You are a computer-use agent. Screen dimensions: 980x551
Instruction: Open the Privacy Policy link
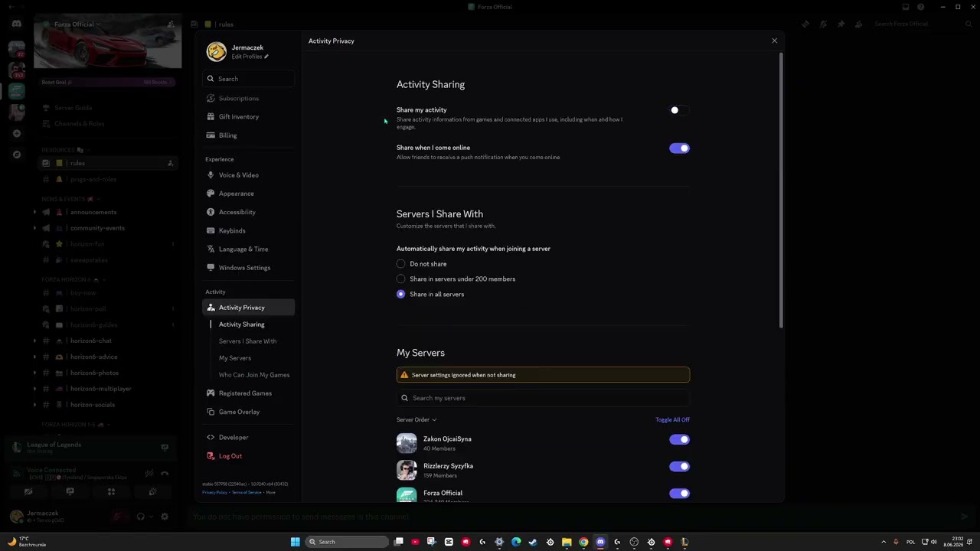pos(214,492)
